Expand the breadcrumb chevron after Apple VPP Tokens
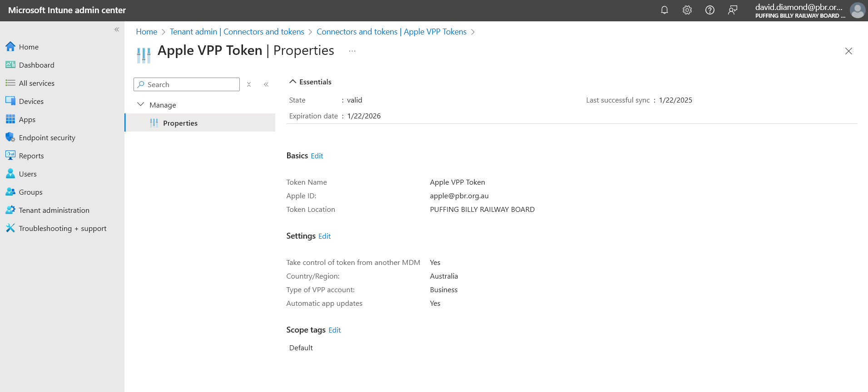 (473, 32)
